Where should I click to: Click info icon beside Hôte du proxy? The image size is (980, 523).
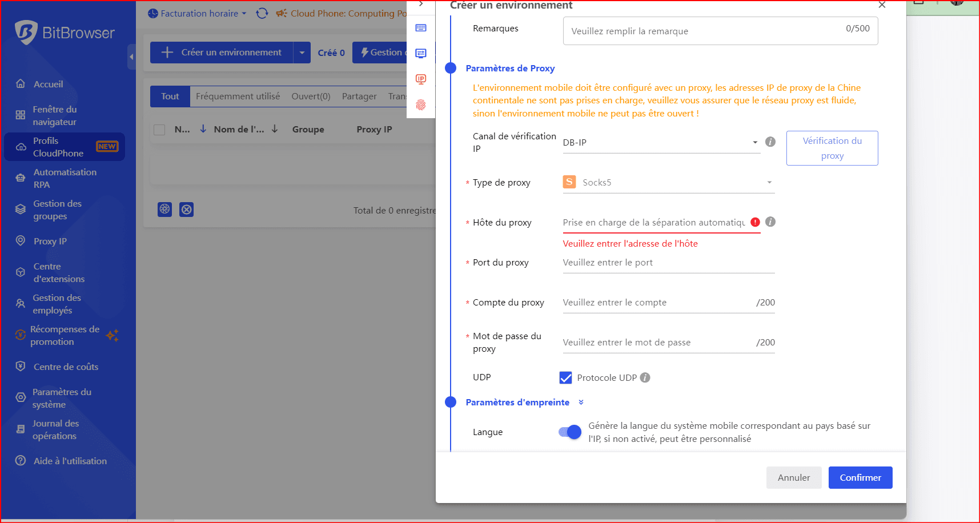pyautogui.click(x=770, y=222)
